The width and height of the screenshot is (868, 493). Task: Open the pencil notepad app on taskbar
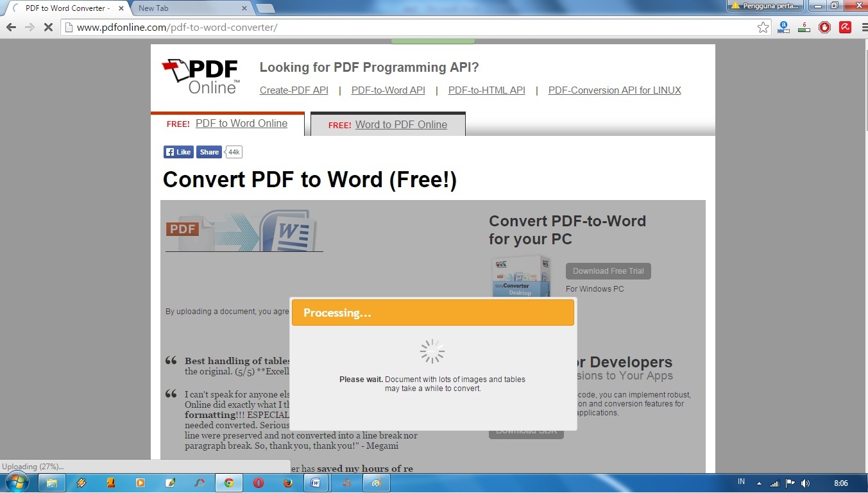[x=170, y=483]
